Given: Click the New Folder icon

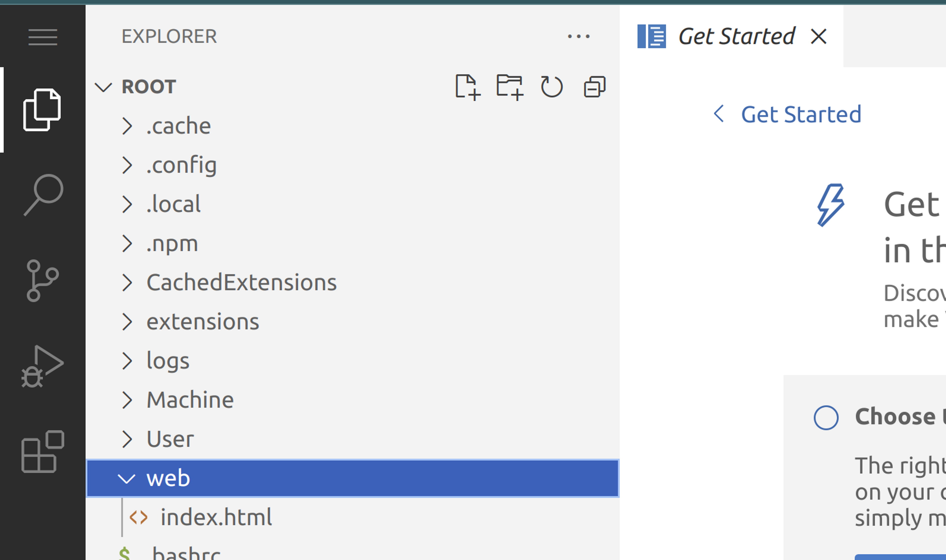Looking at the screenshot, I should (x=510, y=87).
